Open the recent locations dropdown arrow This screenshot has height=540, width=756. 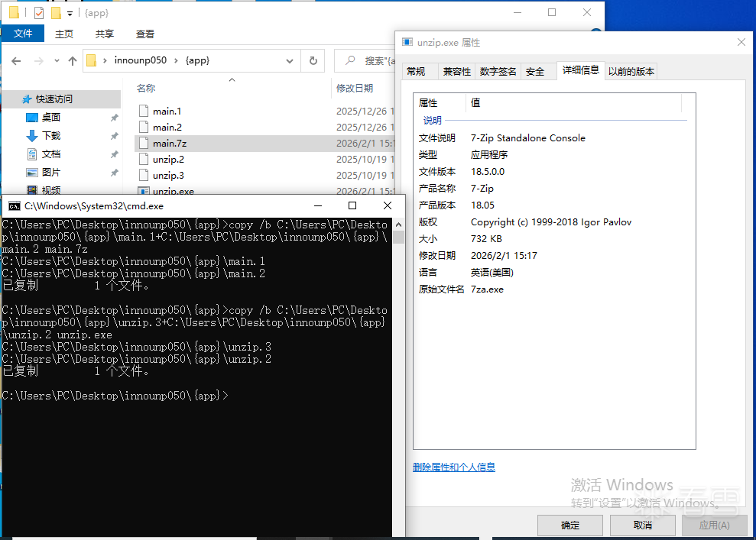55,61
